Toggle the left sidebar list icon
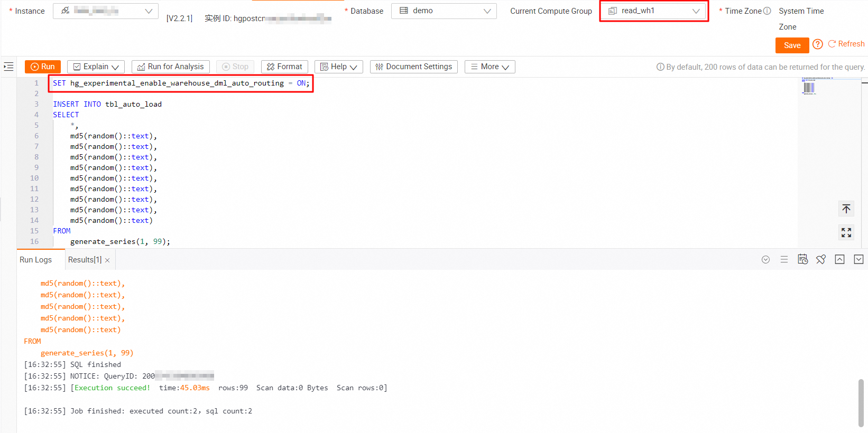This screenshot has height=433, width=868. [8, 67]
